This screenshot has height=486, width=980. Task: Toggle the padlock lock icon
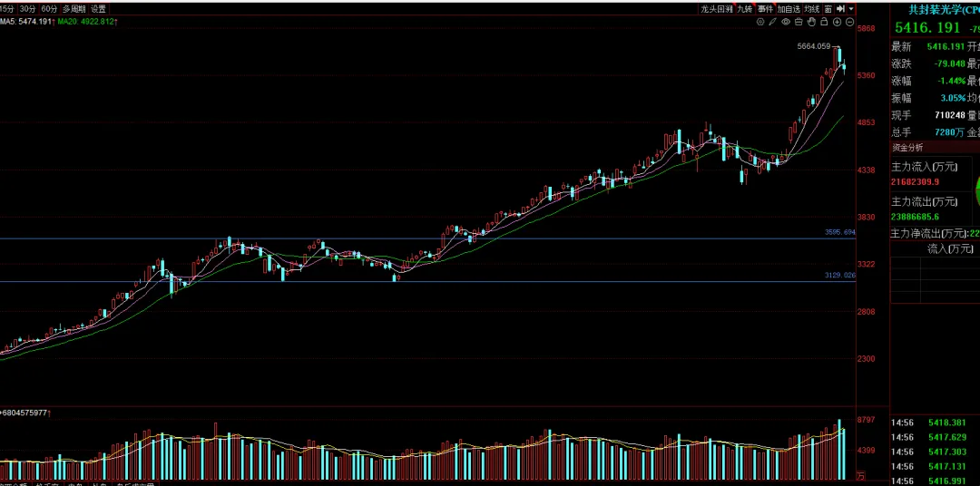point(824,22)
